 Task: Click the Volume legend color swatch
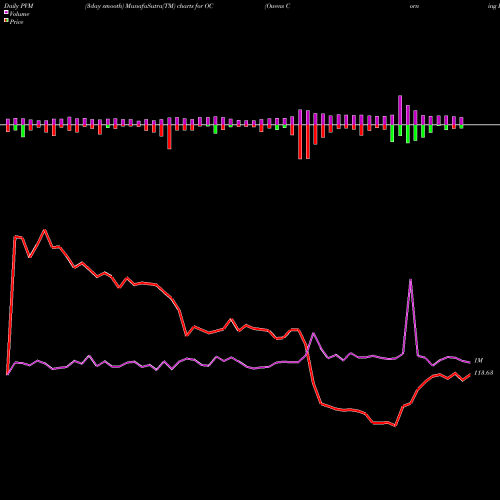[x=6, y=12]
